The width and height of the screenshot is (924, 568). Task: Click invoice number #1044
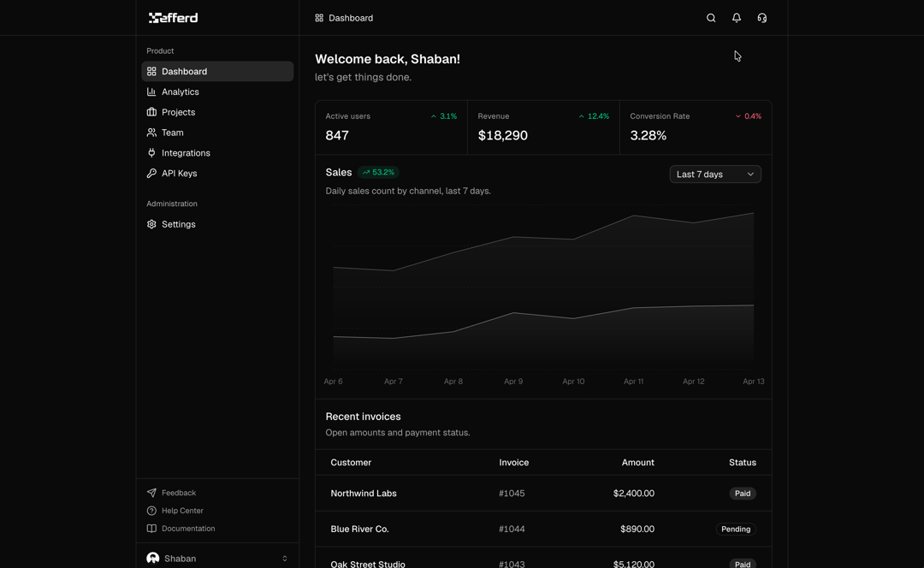pyautogui.click(x=512, y=530)
